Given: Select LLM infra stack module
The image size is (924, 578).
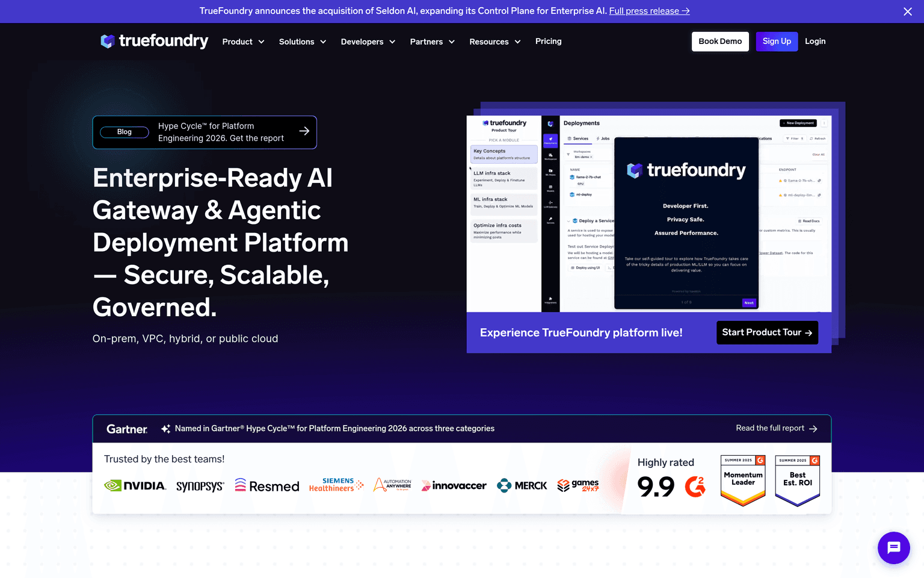Looking at the screenshot, I should tap(504, 179).
